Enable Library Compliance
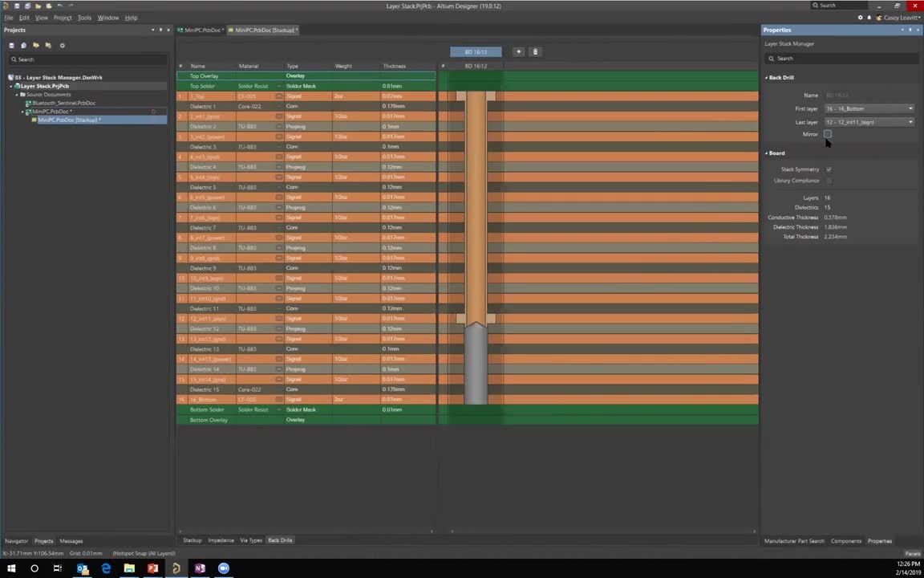 click(829, 181)
